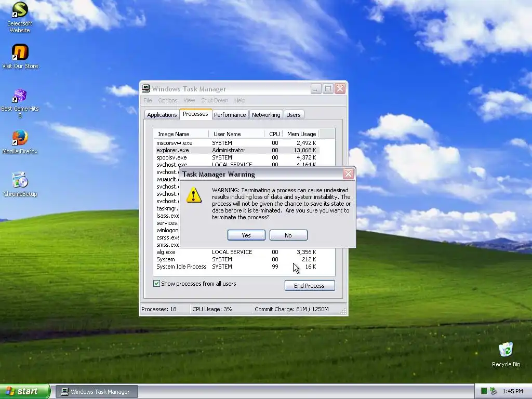Viewport: 532px width, 399px height.
Task: Click the 1:45 PM system clock
Action: [x=513, y=391]
